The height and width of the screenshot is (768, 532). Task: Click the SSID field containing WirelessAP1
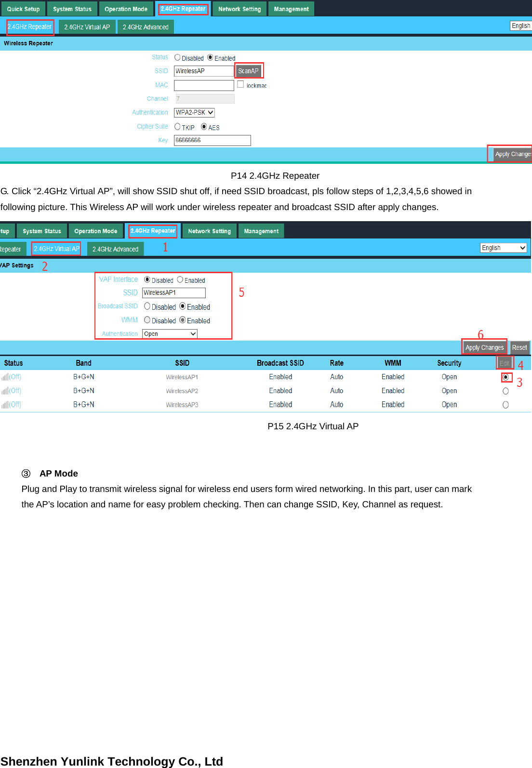(174, 293)
